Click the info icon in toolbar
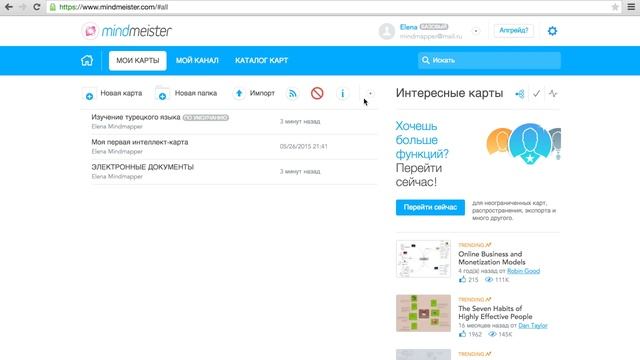Image resolution: width=640 pixels, height=360 pixels. pos(342,93)
